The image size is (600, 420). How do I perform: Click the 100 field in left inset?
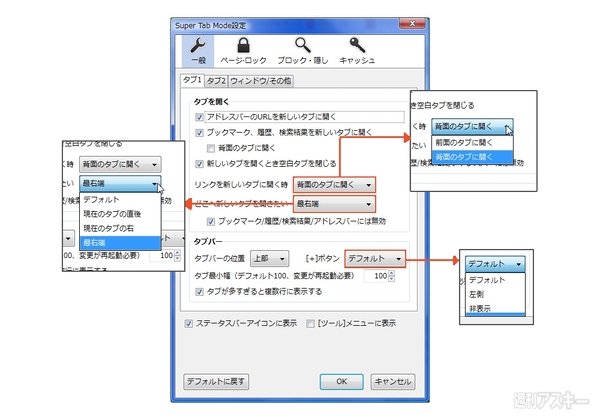[162, 256]
